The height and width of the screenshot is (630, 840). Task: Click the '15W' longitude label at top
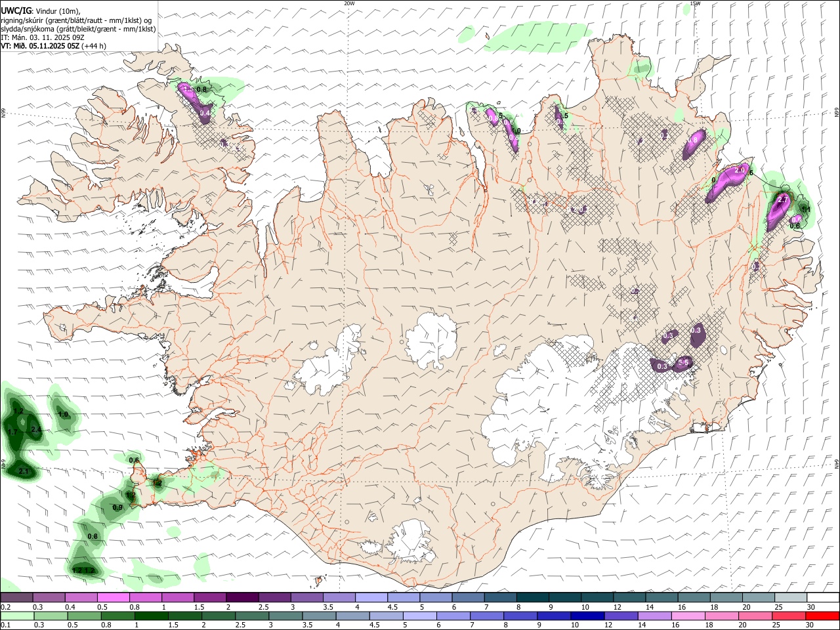[x=695, y=3]
